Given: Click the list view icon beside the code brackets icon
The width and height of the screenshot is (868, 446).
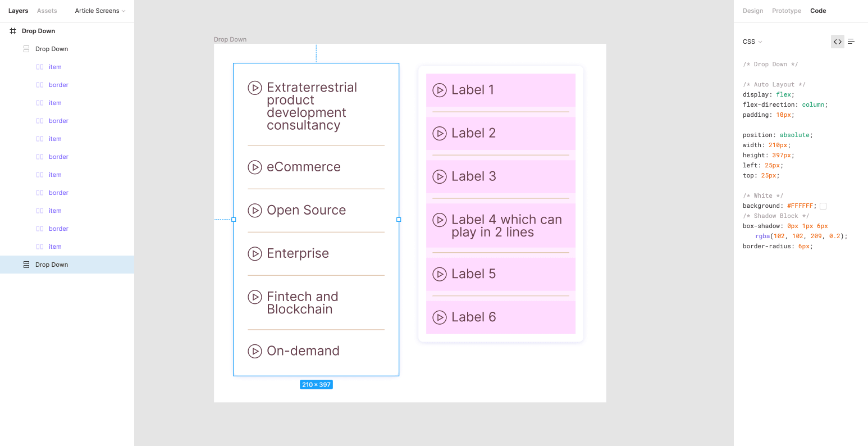Looking at the screenshot, I should pos(851,41).
